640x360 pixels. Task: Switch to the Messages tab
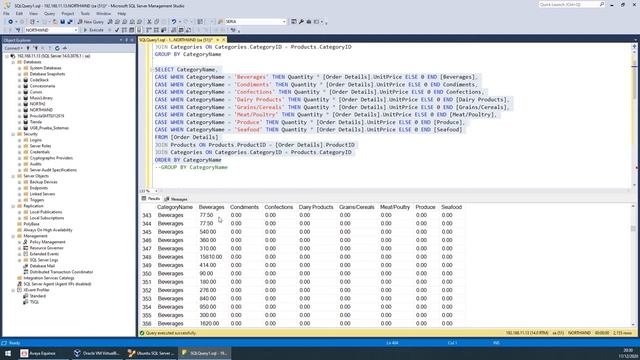pos(176,199)
